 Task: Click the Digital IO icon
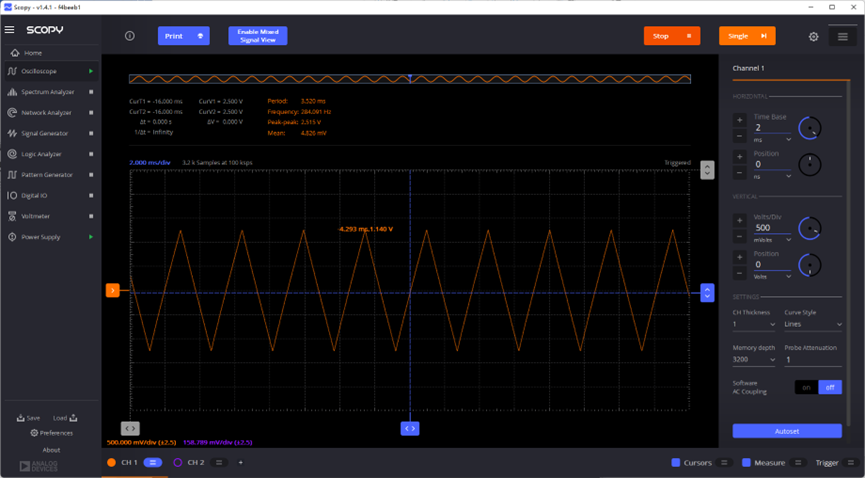click(x=12, y=195)
